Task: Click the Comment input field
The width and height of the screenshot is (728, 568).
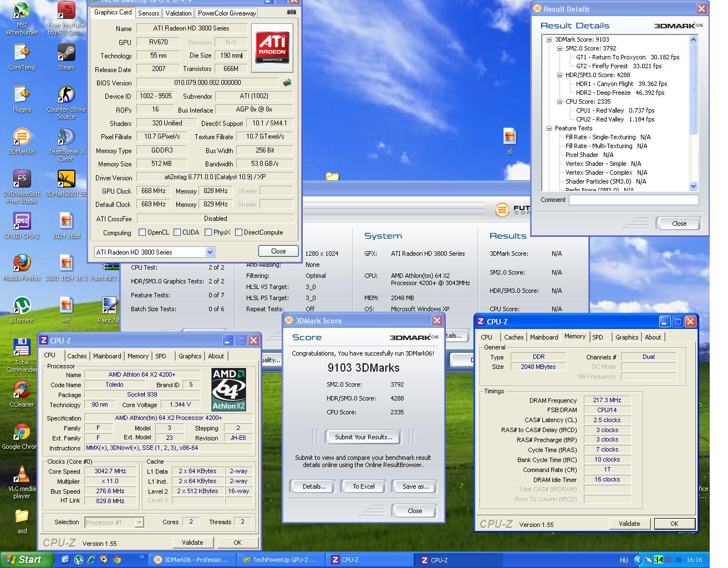Action: 634,200
